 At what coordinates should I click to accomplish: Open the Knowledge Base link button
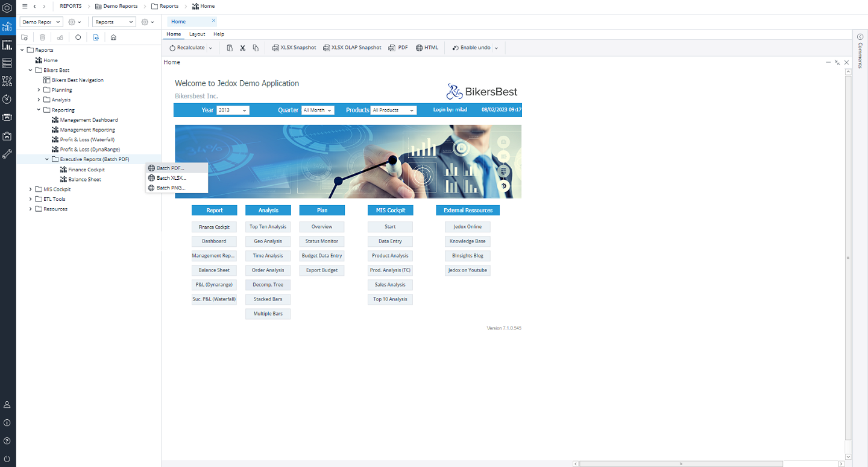[468, 241]
